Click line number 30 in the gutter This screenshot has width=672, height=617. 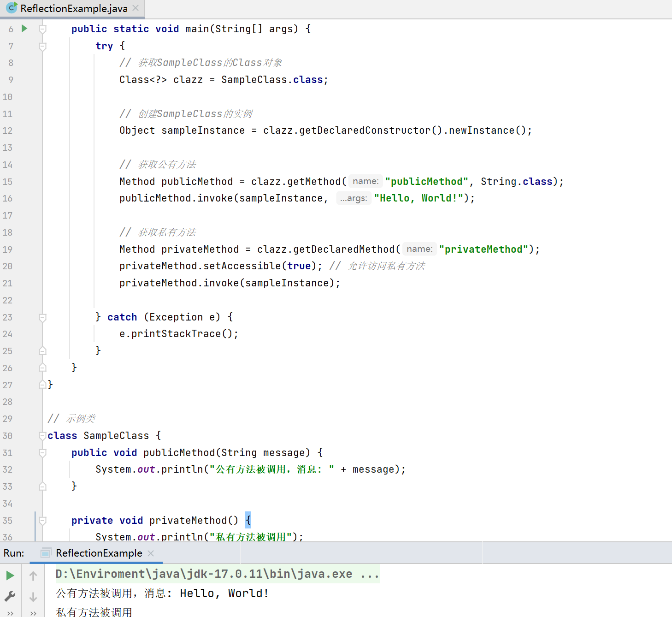7,436
